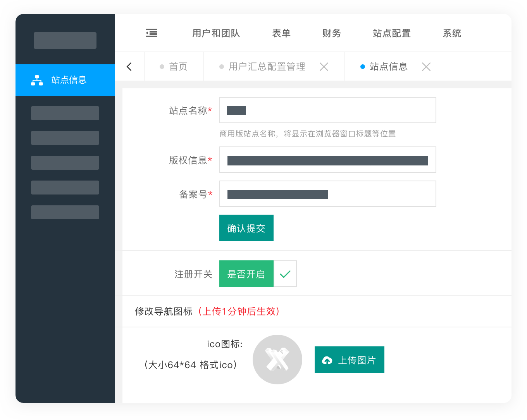Open the 表单 menu
Viewport: 527px width, 420px height.
point(281,33)
